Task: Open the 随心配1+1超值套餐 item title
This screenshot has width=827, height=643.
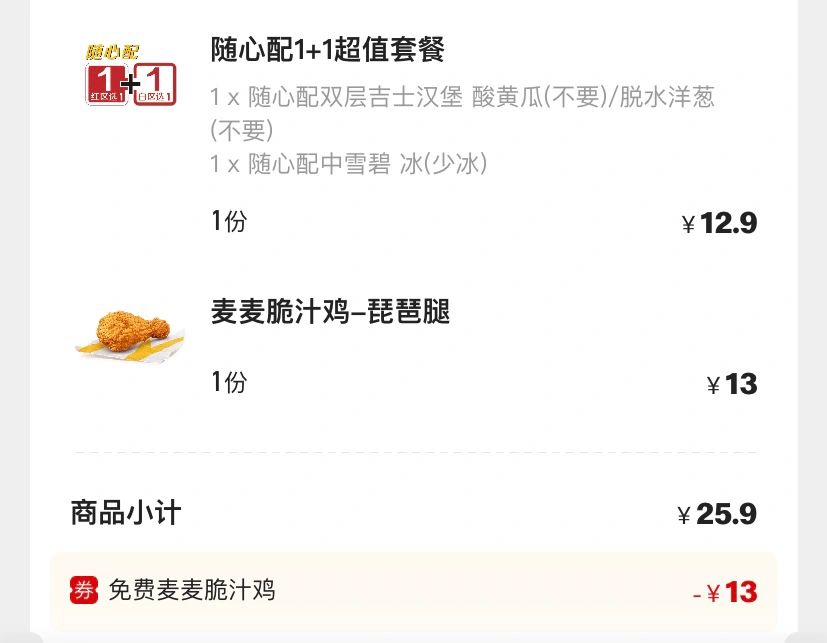Action: point(328,49)
